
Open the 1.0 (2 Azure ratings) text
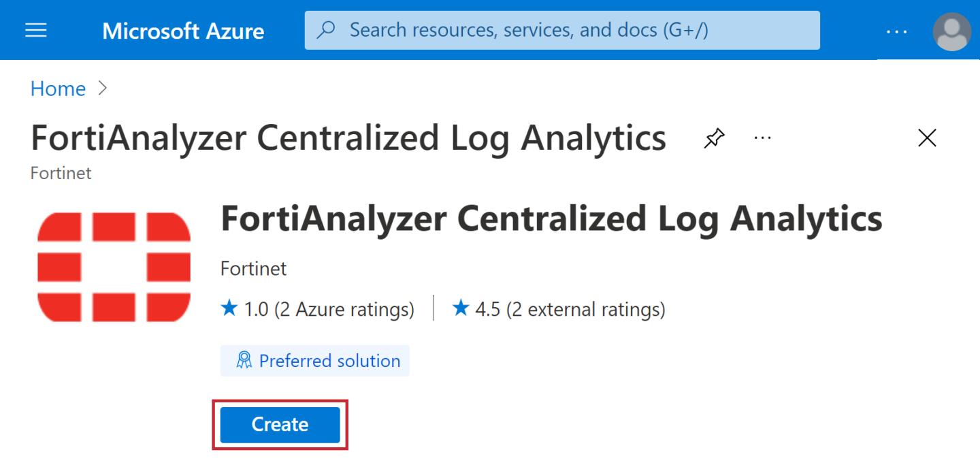tap(329, 310)
